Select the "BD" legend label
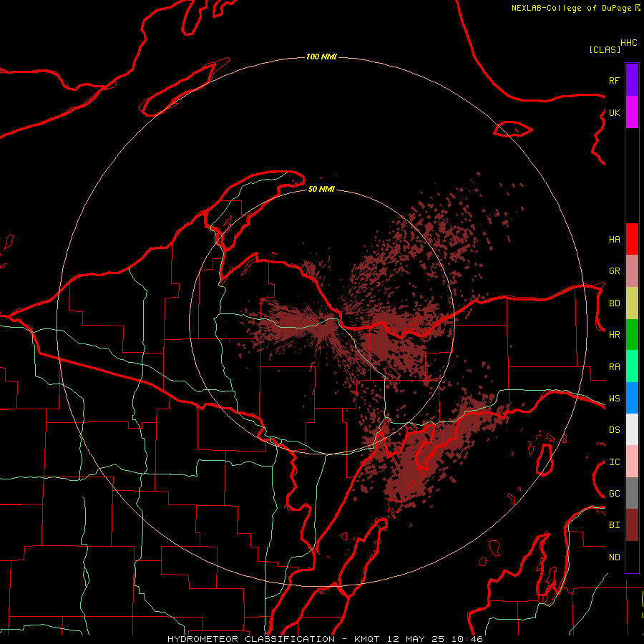The image size is (644, 644). pyautogui.click(x=614, y=303)
